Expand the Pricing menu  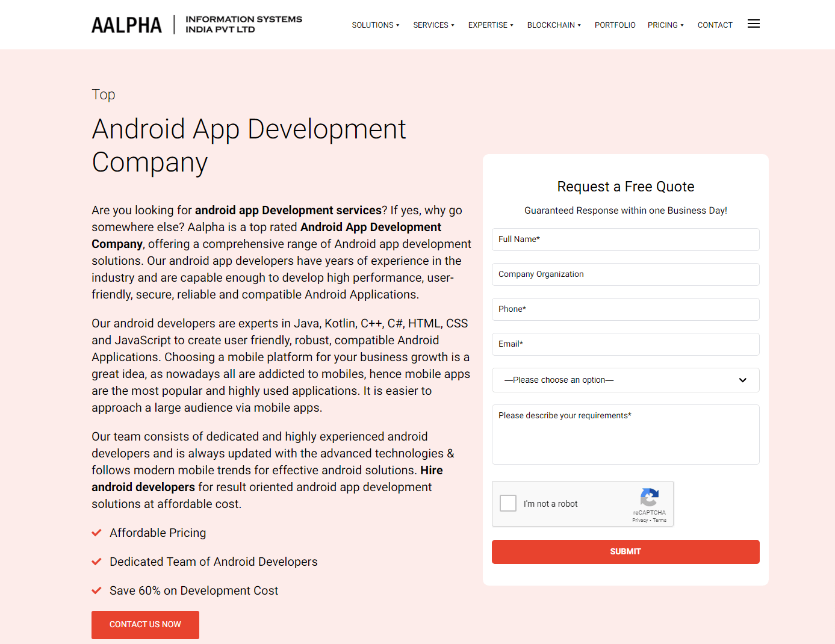665,25
